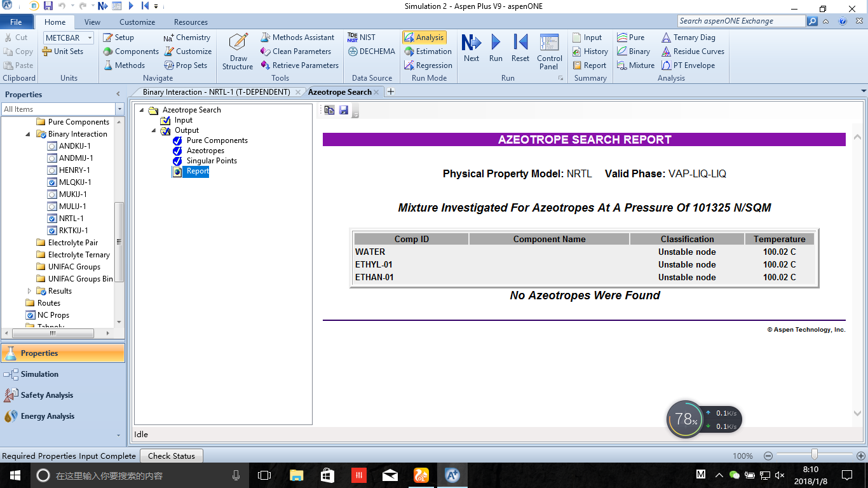Click Retrieve Parameters tool

[300, 65]
